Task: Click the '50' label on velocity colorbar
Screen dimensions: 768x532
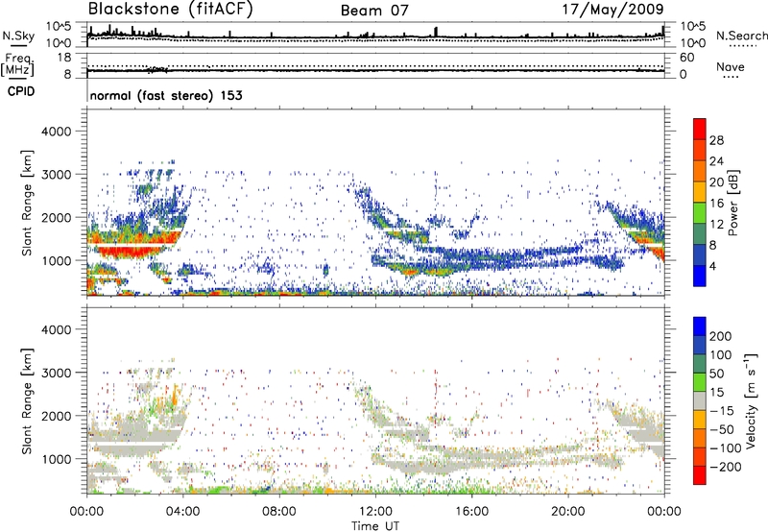Action: (x=716, y=374)
